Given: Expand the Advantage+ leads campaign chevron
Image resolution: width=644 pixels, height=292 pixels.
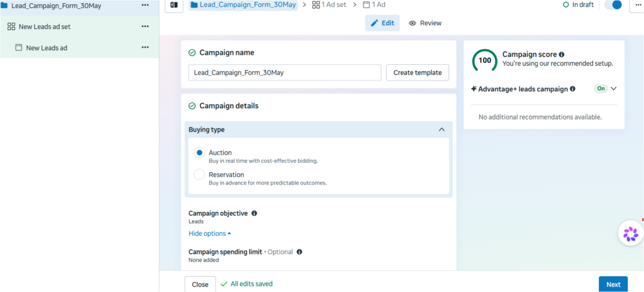Looking at the screenshot, I should click(x=614, y=89).
